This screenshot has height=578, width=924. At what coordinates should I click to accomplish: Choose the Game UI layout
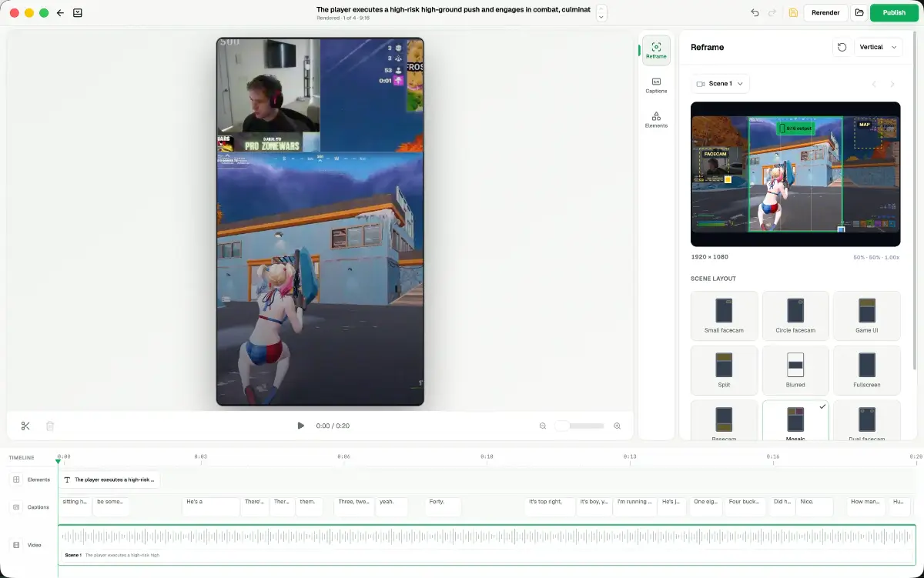tap(867, 316)
